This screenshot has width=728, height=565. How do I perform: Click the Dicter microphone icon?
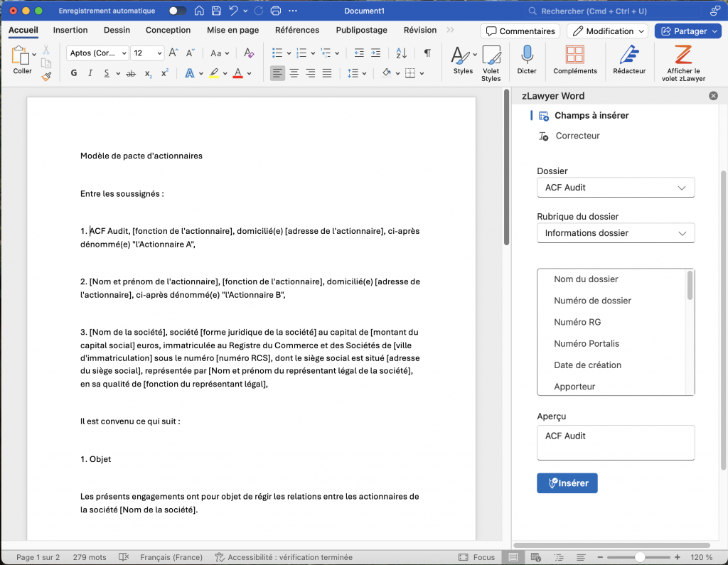point(527,56)
